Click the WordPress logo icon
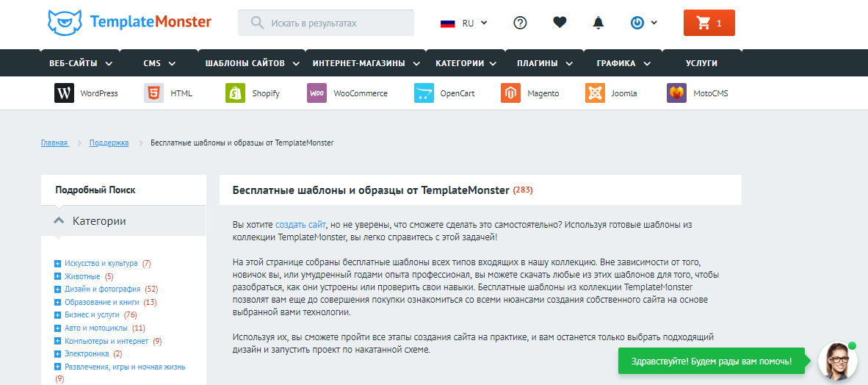Viewport: 868px width, 385px height. pyautogui.click(x=64, y=93)
